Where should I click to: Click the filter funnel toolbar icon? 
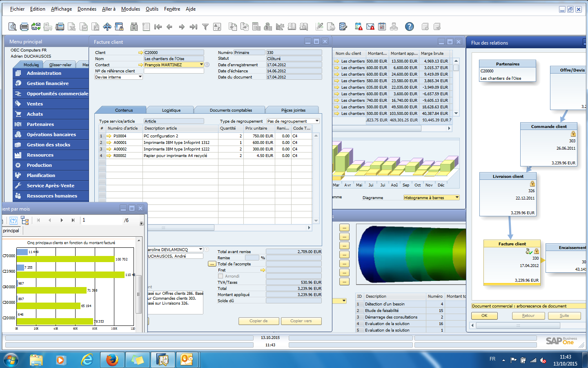pyautogui.click(x=205, y=27)
